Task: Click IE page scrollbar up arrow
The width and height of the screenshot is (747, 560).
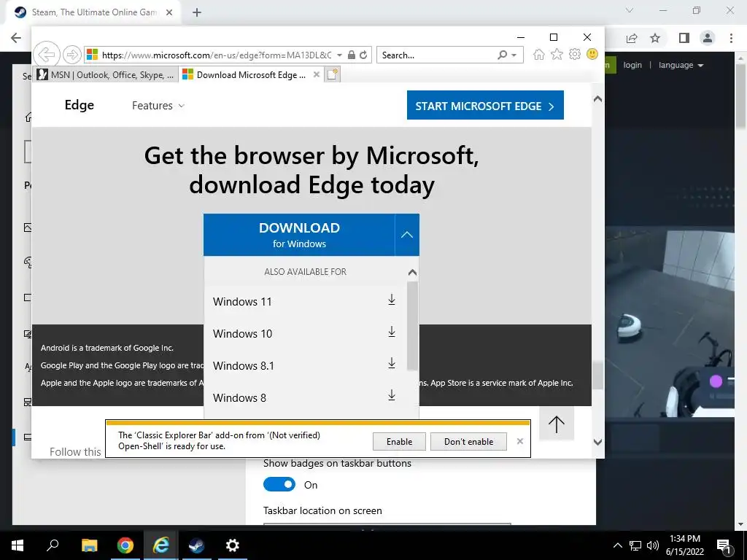Action: 597,99
